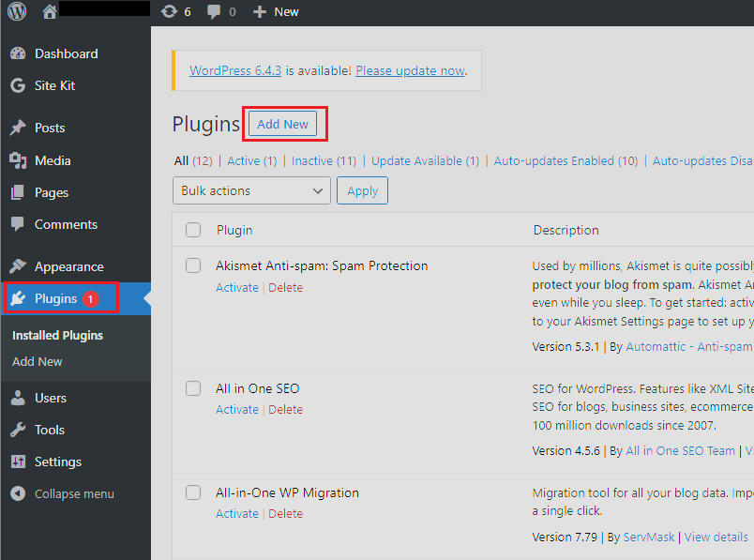
Task: Click the Pages icon in sidebar
Action: [x=18, y=192]
